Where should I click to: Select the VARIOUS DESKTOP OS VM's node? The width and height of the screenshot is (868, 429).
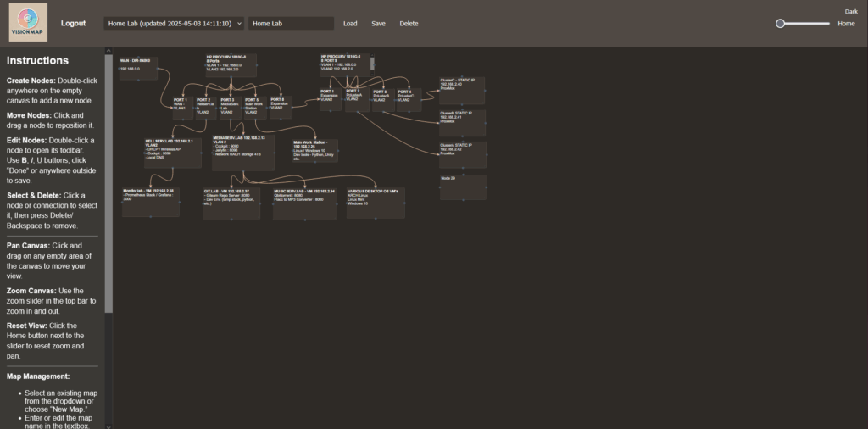click(x=376, y=203)
